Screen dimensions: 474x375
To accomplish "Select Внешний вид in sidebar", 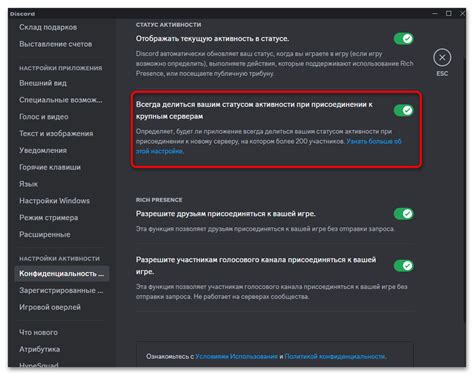I will tap(43, 83).
